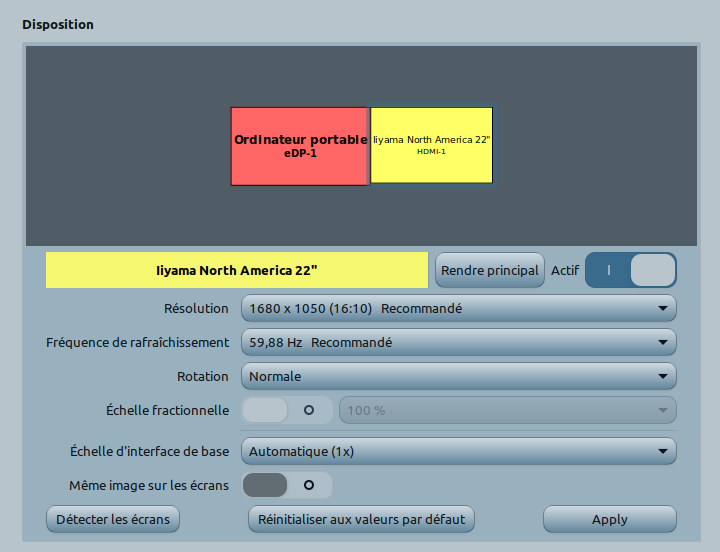The width and height of the screenshot is (720, 552).
Task: Click the yellow Iiyama North America 22" name bar
Action: 237,270
